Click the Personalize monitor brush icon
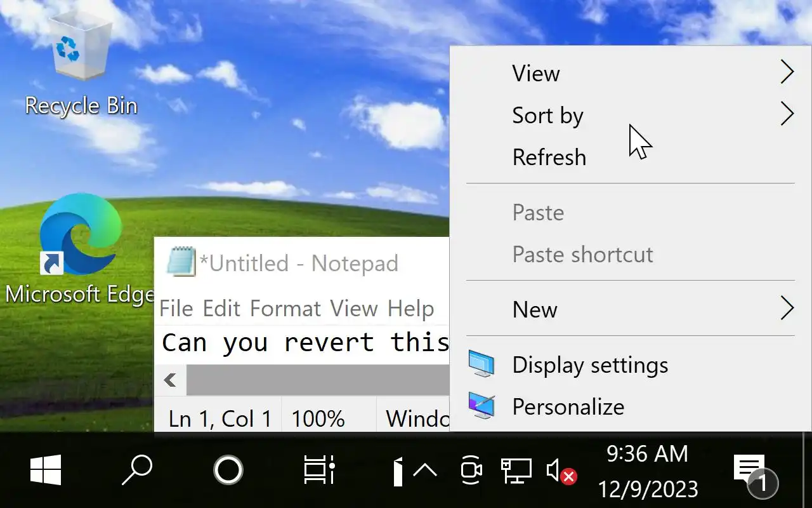 481,406
